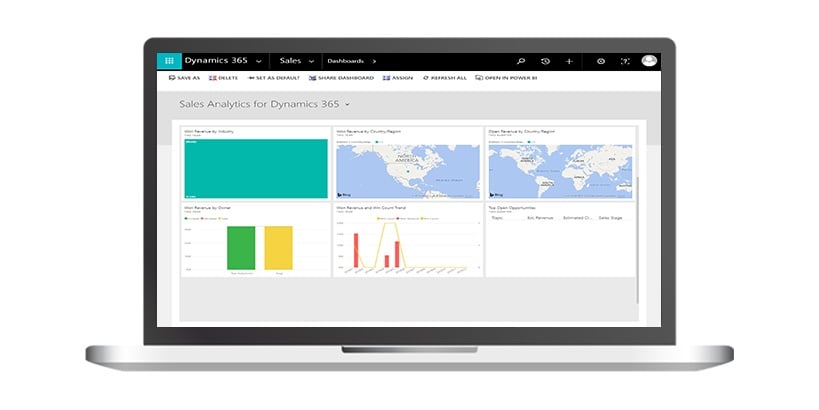The image size is (819, 410).
Task: Click the Won Revenue by Owner tile title
Action: click(207, 207)
